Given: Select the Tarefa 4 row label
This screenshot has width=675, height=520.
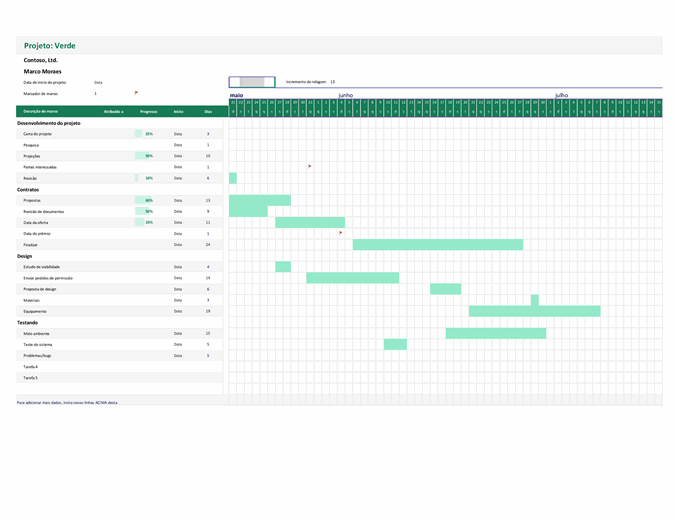Looking at the screenshot, I should tap(31, 367).
